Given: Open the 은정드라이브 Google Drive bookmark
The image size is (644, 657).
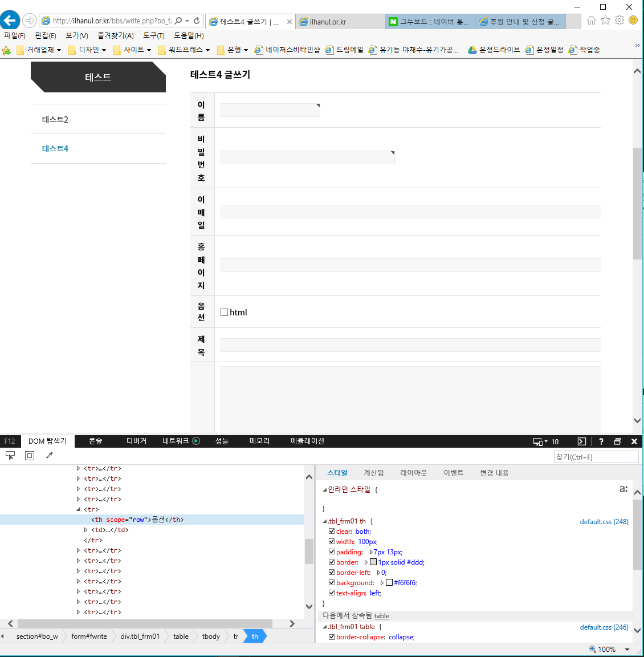Looking at the screenshot, I should coord(494,50).
